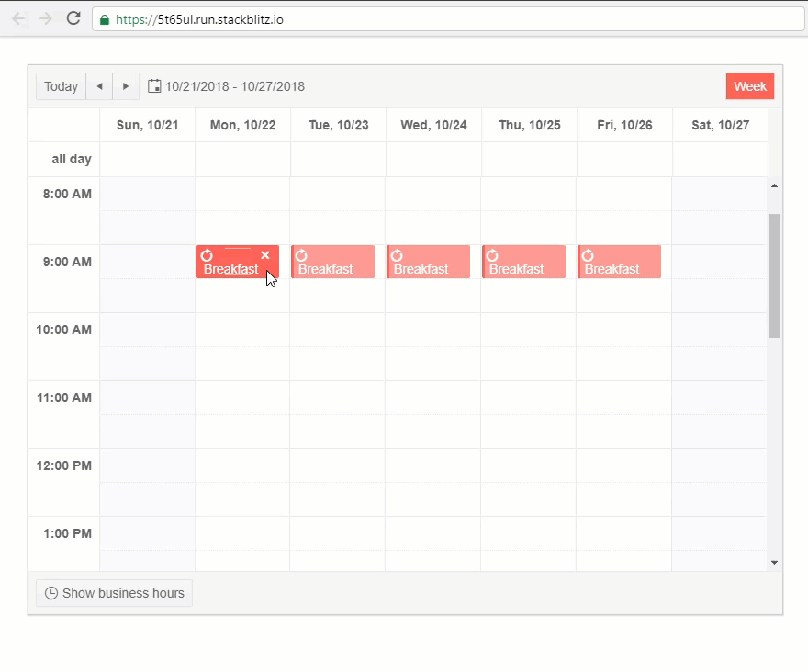
Task: Click the browser forward arrow
Action: click(x=46, y=19)
